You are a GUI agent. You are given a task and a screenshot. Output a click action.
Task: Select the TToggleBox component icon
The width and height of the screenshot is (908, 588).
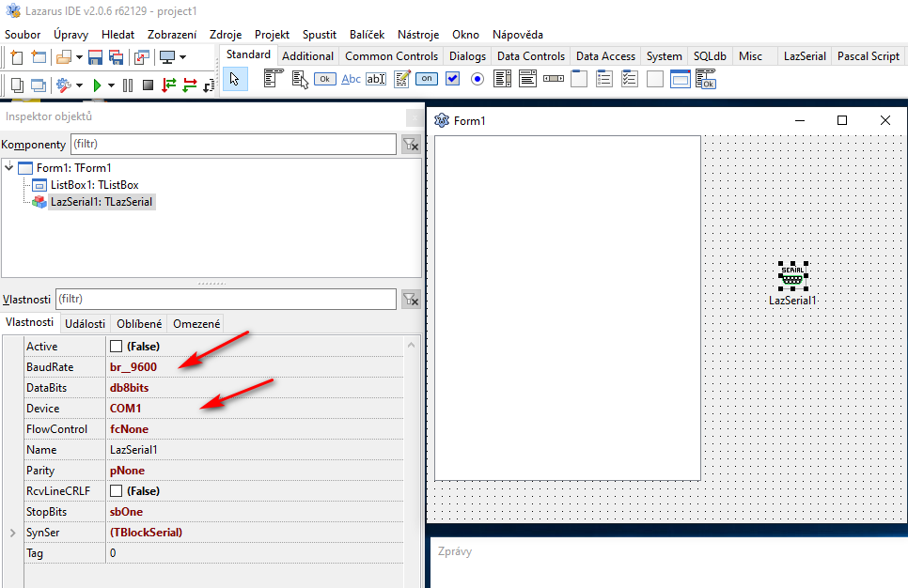click(x=427, y=79)
